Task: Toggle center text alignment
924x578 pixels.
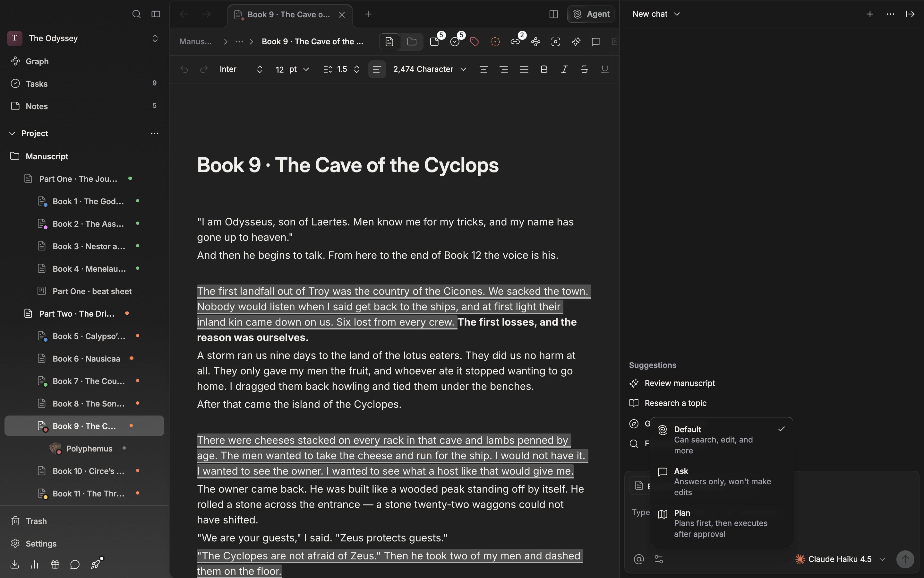Action: click(x=483, y=69)
